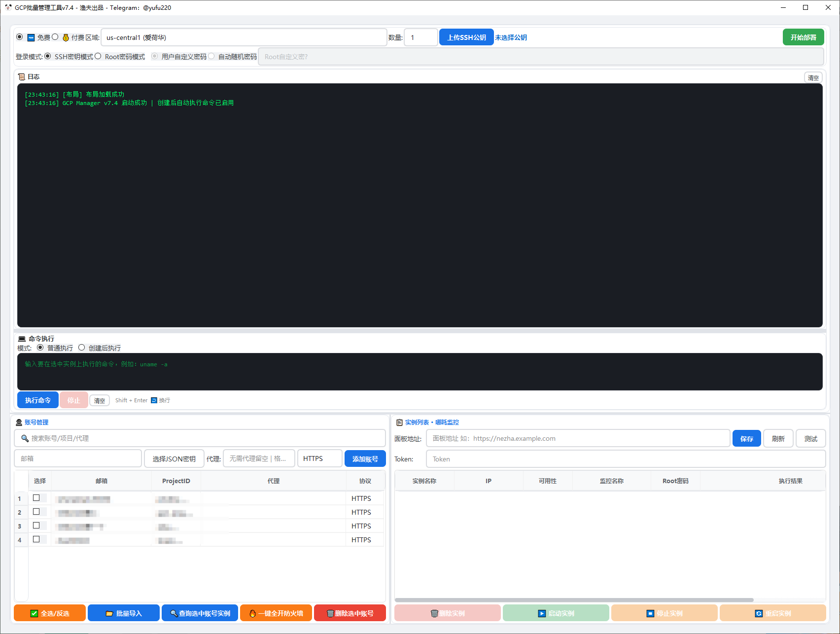Image resolution: width=840 pixels, height=634 pixels.
Task: Open the region dropdown us-central1
Action: [x=244, y=37]
